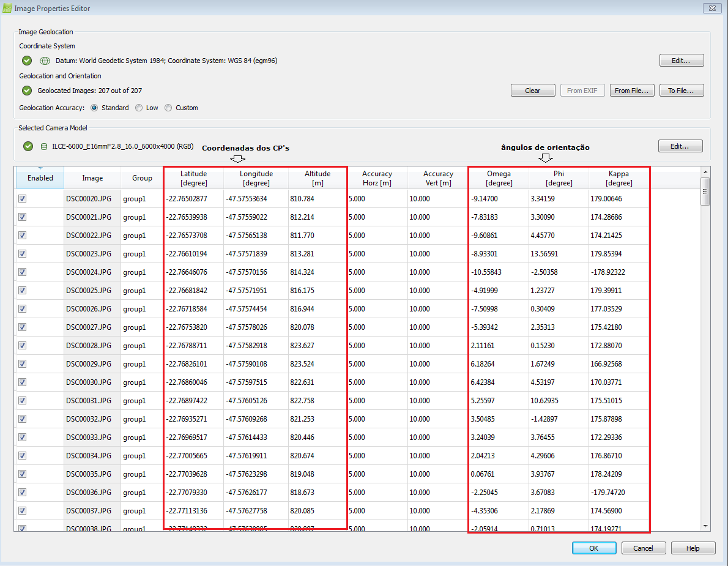Uncheck the Enabled box for DSC00027.JPG
This screenshot has height=566, width=728.
(x=22, y=327)
